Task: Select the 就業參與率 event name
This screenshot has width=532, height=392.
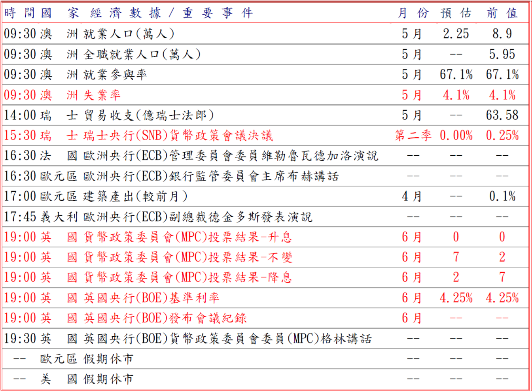Action: click(115, 74)
